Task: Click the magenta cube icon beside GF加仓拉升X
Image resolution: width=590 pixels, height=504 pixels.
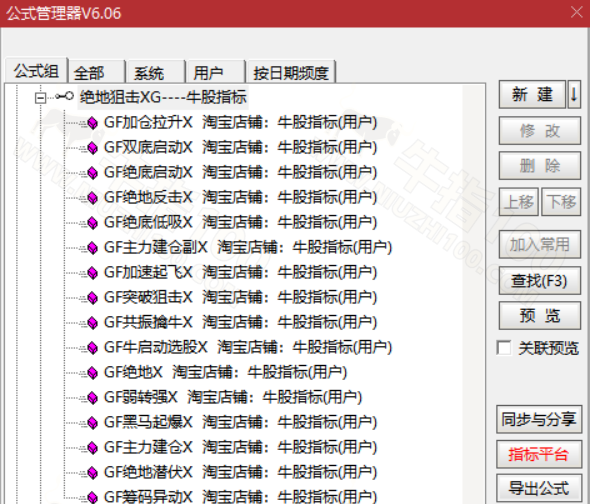Action: 92,123
